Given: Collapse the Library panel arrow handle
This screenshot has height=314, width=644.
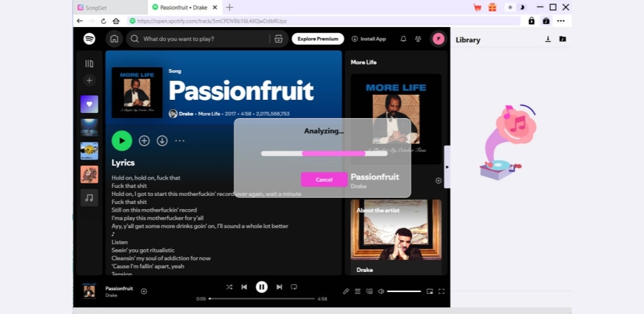Looking at the screenshot, I should click(447, 167).
